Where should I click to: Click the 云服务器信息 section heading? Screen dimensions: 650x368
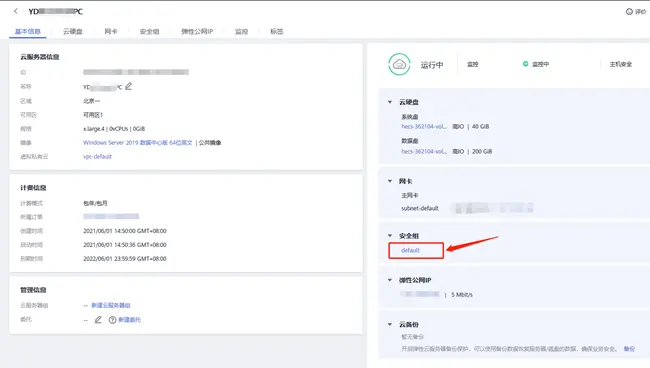point(39,57)
